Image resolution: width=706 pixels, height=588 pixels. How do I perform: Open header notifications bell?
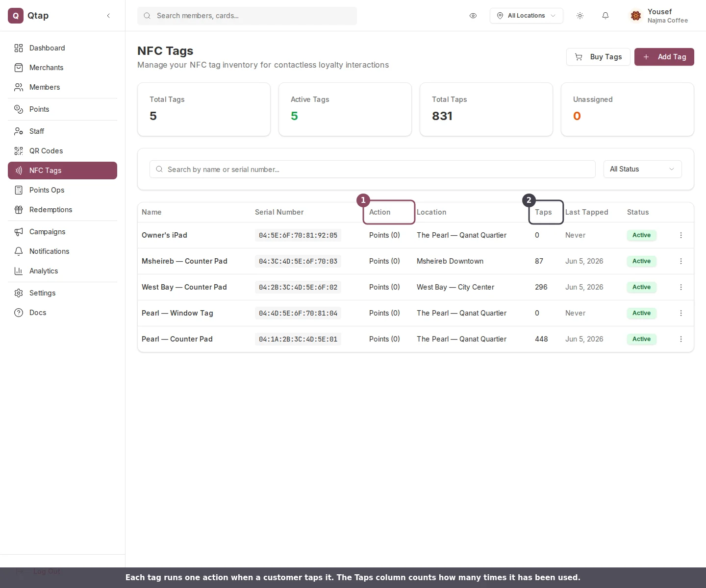click(605, 16)
